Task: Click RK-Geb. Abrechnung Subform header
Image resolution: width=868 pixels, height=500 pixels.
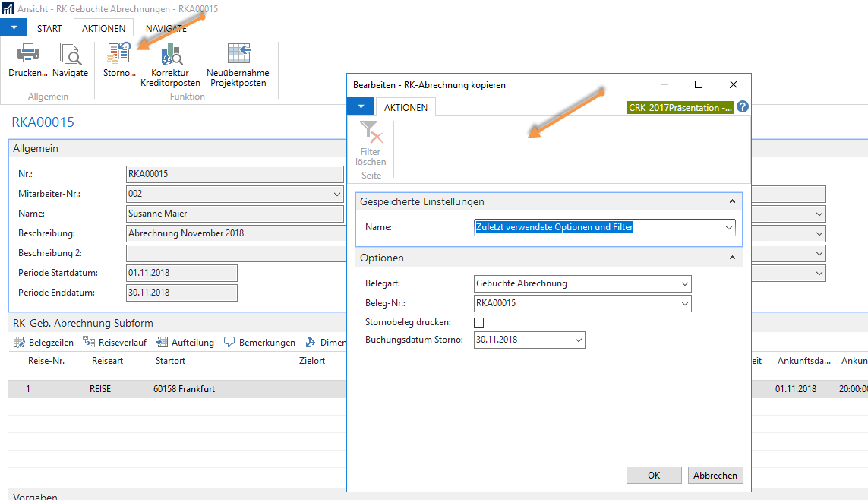Action: point(83,324)
